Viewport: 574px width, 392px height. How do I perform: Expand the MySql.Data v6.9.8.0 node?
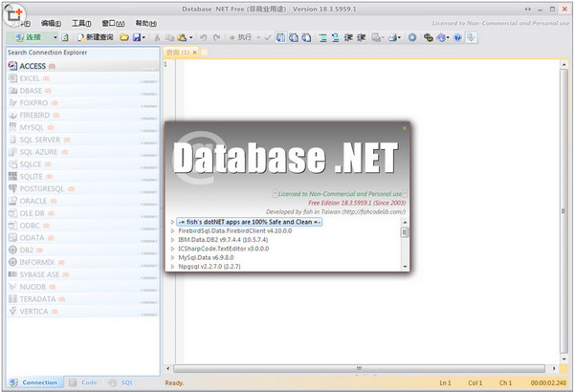pyautogui.click(x=172, y=256)
